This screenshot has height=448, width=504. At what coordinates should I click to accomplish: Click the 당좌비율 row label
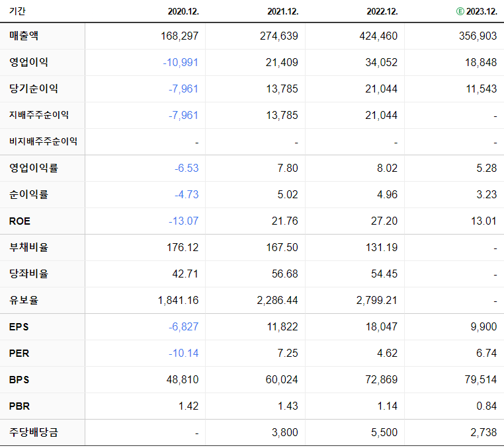28,274
